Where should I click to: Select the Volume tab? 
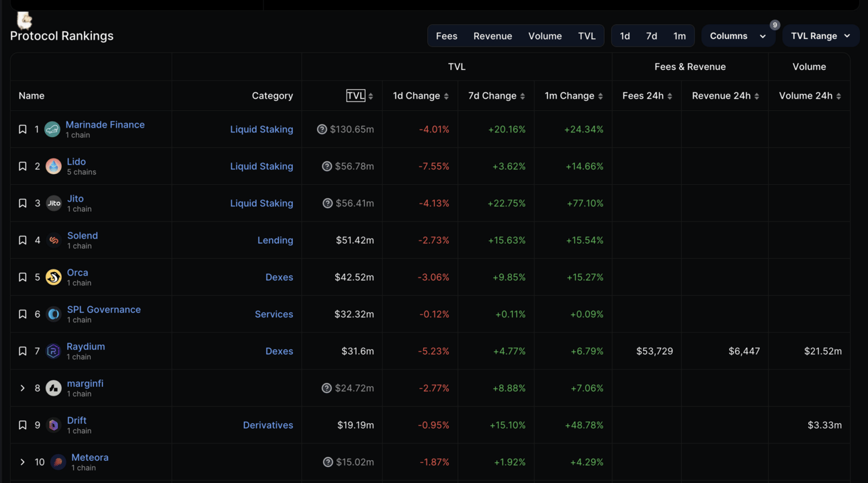545,36
